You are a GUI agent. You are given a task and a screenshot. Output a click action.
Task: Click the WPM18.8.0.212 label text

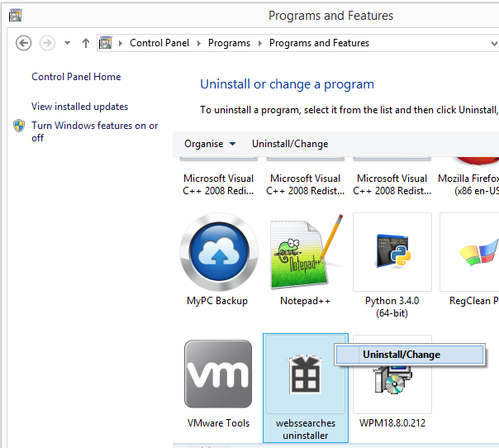(392, 423)
